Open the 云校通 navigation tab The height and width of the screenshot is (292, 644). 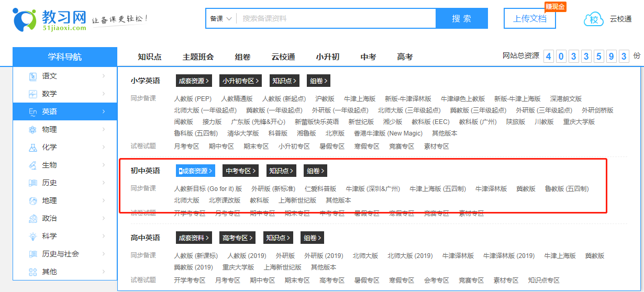[283, 57]
